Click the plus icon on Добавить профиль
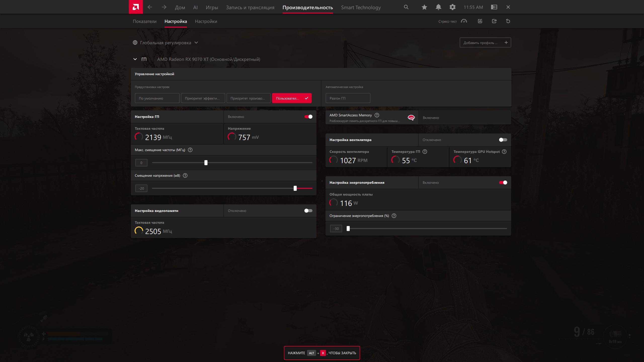This screenshot has height=362, width=644. coord(506,42)
